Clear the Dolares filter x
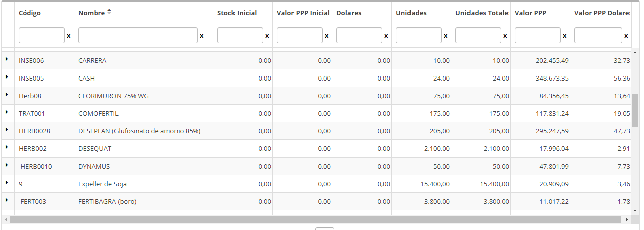 click(x=386, y=36)
